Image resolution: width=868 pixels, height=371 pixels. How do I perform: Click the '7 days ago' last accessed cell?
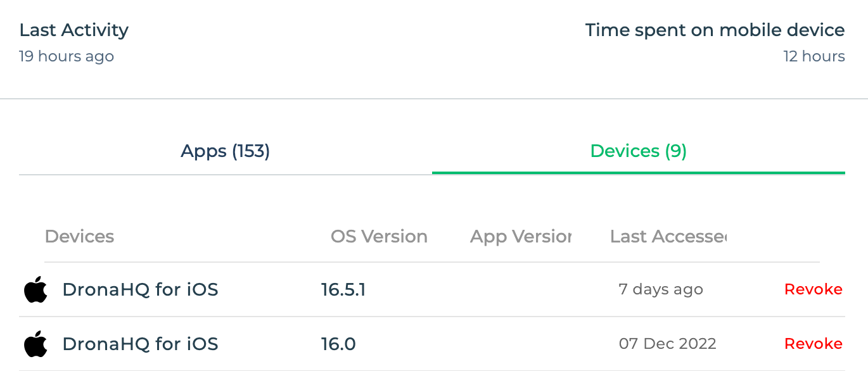[661, 289]
